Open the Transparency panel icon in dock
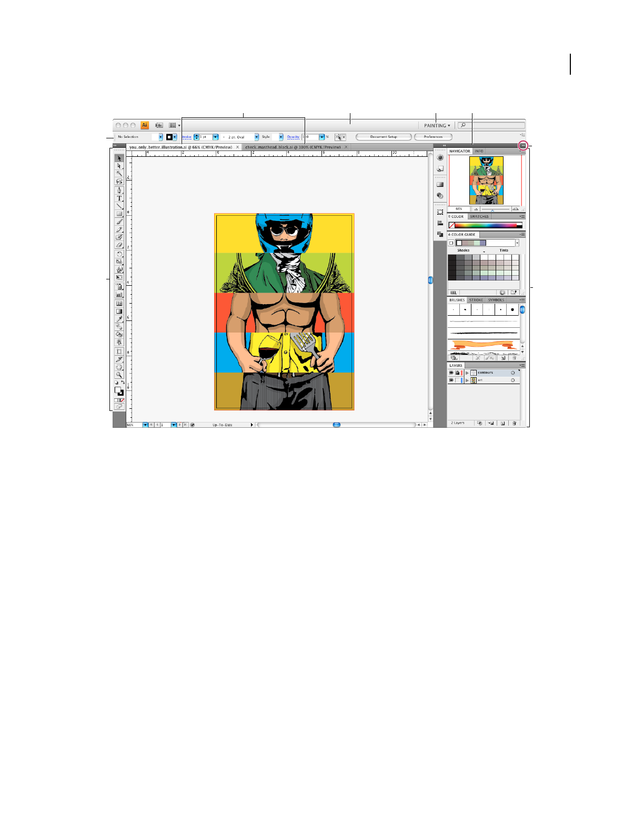This screenshot has height=824, width=644. pyautogui.click(x=440, y=195)
